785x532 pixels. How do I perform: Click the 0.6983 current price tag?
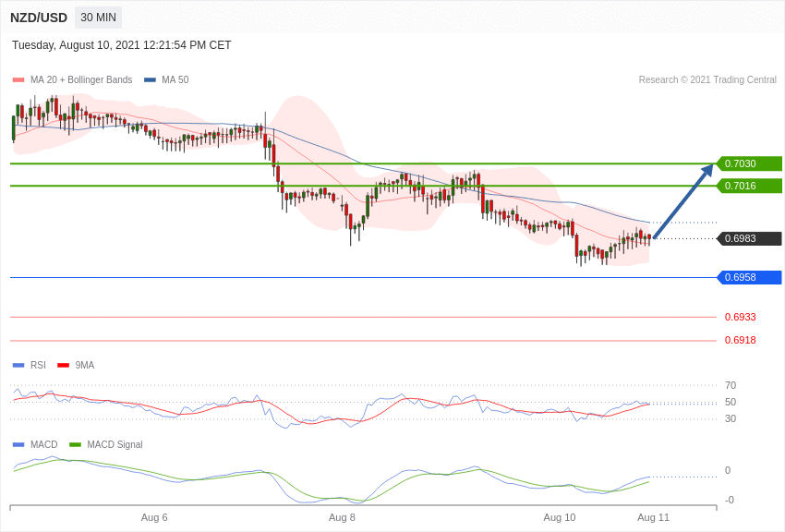749,238
